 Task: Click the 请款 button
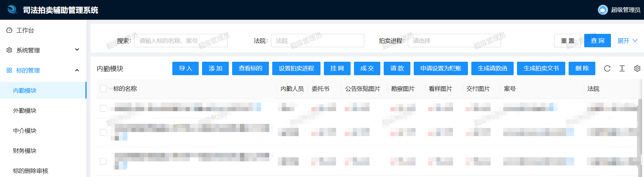click(397, 68)
